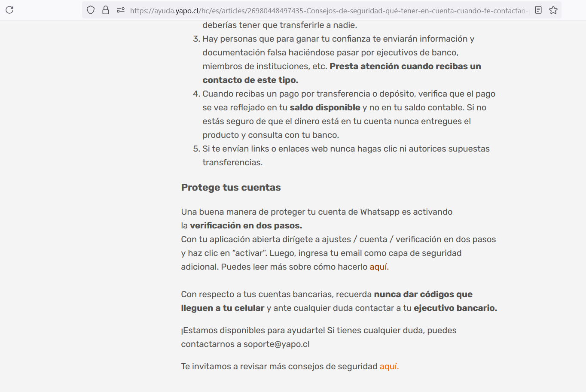586x392 pixels.
Task: Click the 'estás seguro de que el dinero' line
Action: click(x=337, y=121)
